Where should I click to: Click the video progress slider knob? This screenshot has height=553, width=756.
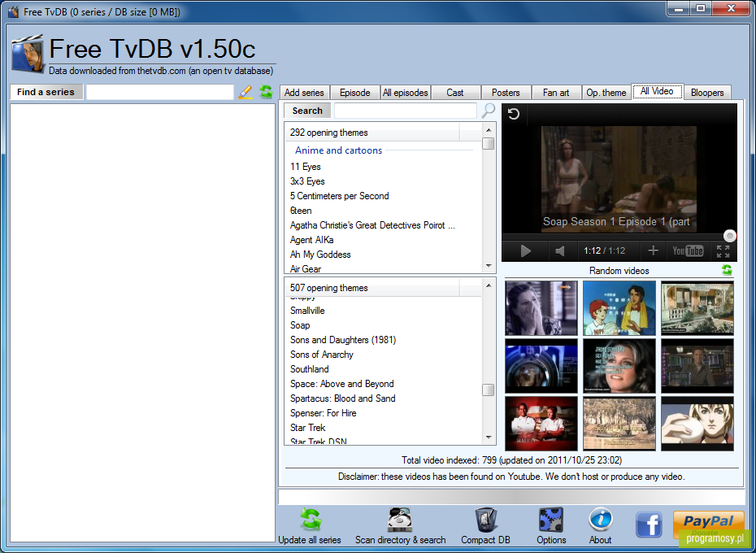pos(730,236)
